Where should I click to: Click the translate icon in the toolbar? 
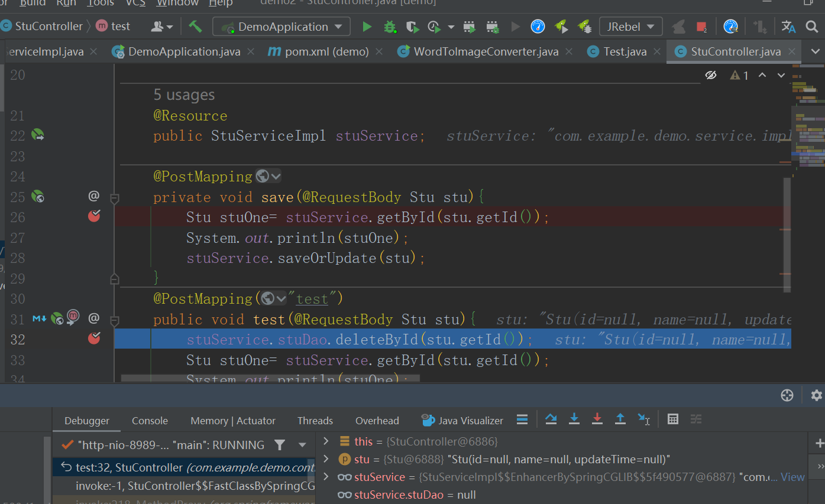788,27
